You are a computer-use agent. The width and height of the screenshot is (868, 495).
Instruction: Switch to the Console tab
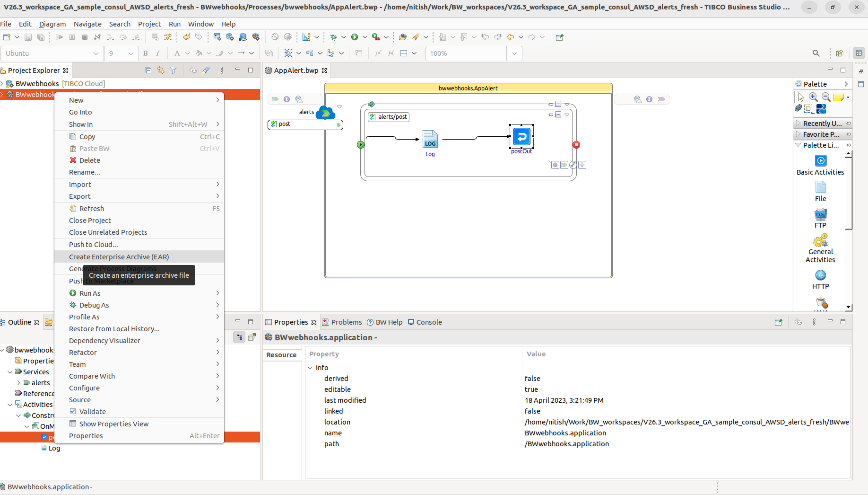coord(425,322)
